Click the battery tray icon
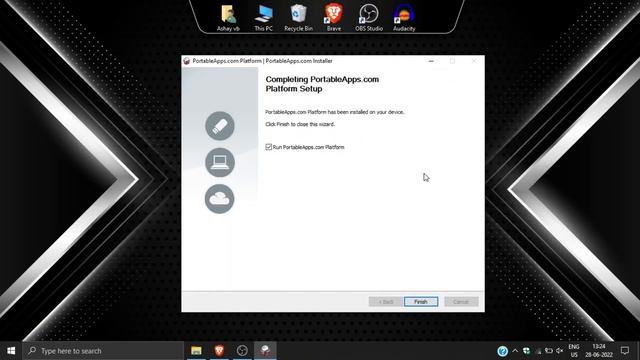The image size is (640, 360). click(x=549, y=351)
